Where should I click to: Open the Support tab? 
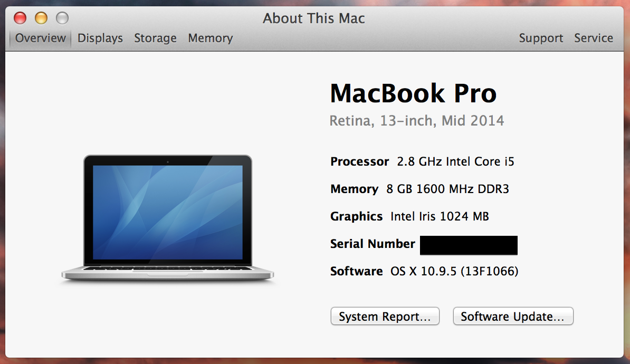click(x=541, y=38)
